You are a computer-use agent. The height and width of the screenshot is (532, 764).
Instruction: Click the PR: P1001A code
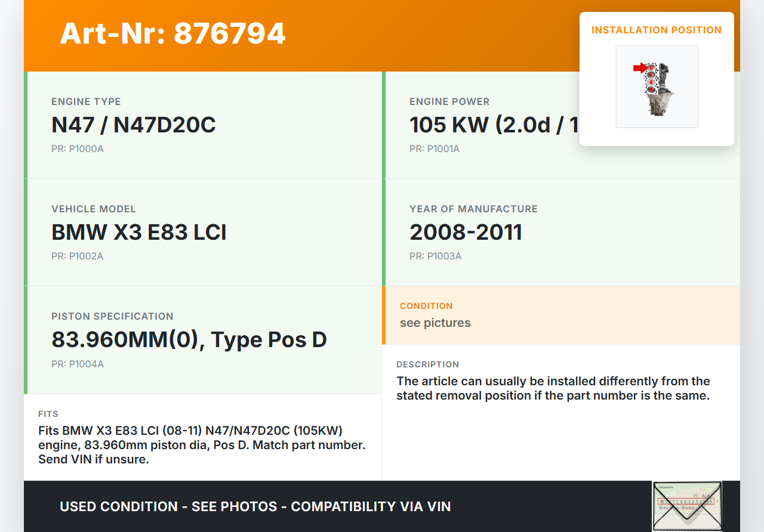(x=434, y=149)
